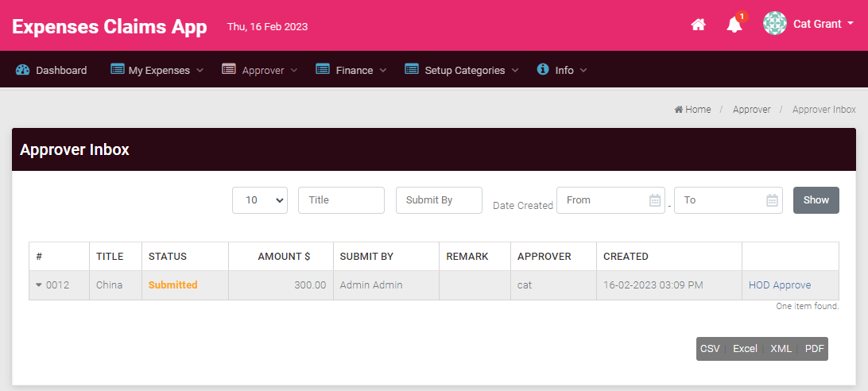Click the breadcrumb Home icon link

click(678, 110)
